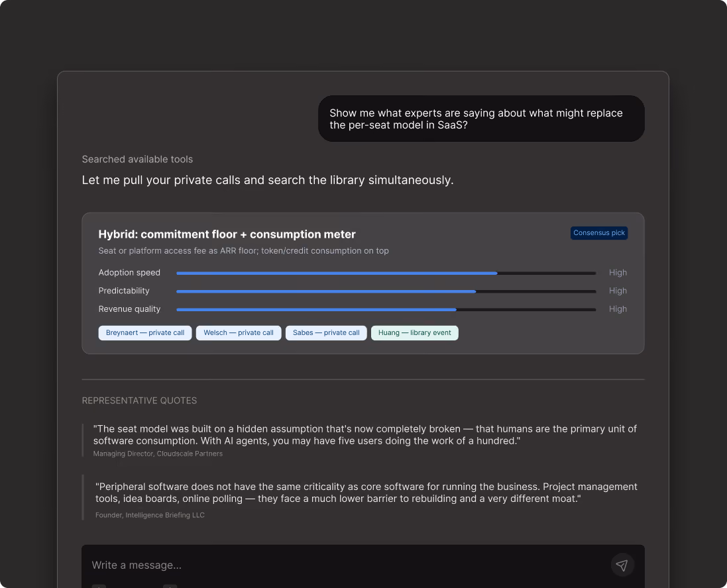Open the Welsch private call source chip

click(239, 332)
